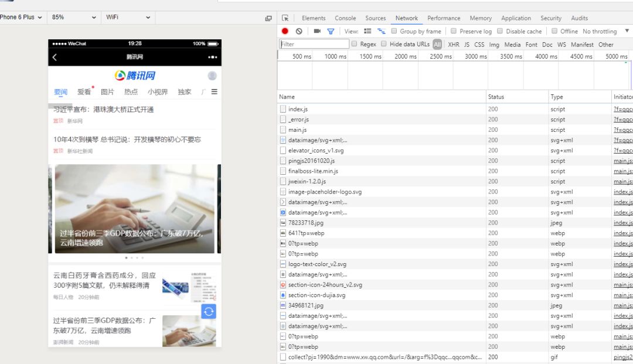Select the image-placeholder-logo.svg request row
This screenshot has height=364, width=633.
coord(455,192)
